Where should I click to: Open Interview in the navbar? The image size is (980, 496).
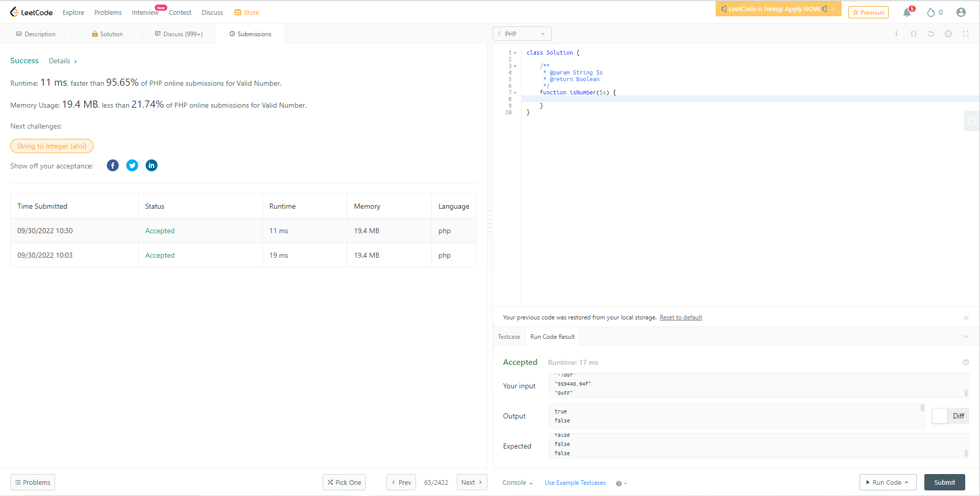[145, 12]
